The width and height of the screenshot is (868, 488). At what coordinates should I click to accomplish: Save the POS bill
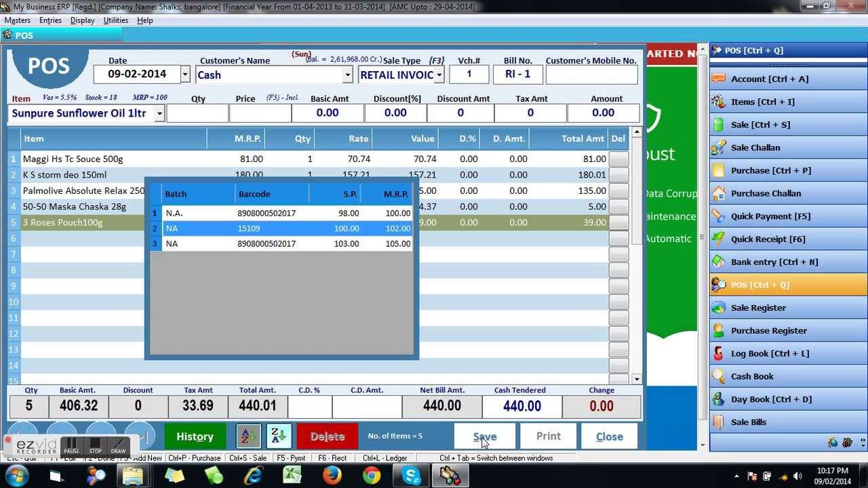pos(485,436)
